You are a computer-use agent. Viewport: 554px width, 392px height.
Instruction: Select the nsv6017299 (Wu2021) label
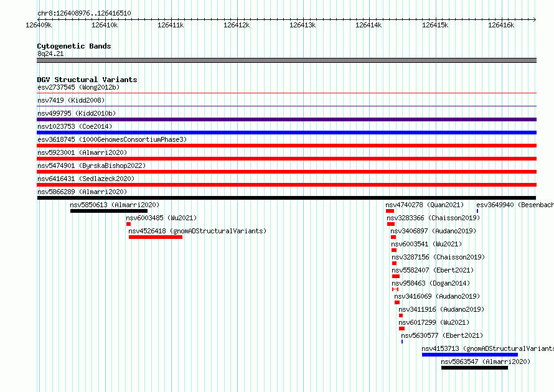pos(434,322)
